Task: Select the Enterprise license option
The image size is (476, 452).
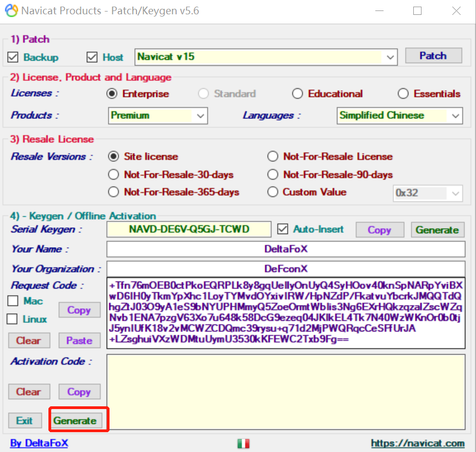Action: pyautogui.click(x=112, y=94)
